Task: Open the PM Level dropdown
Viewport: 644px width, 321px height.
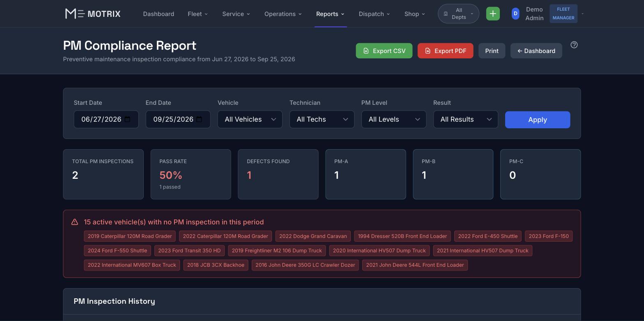Action: coord(394,119)
